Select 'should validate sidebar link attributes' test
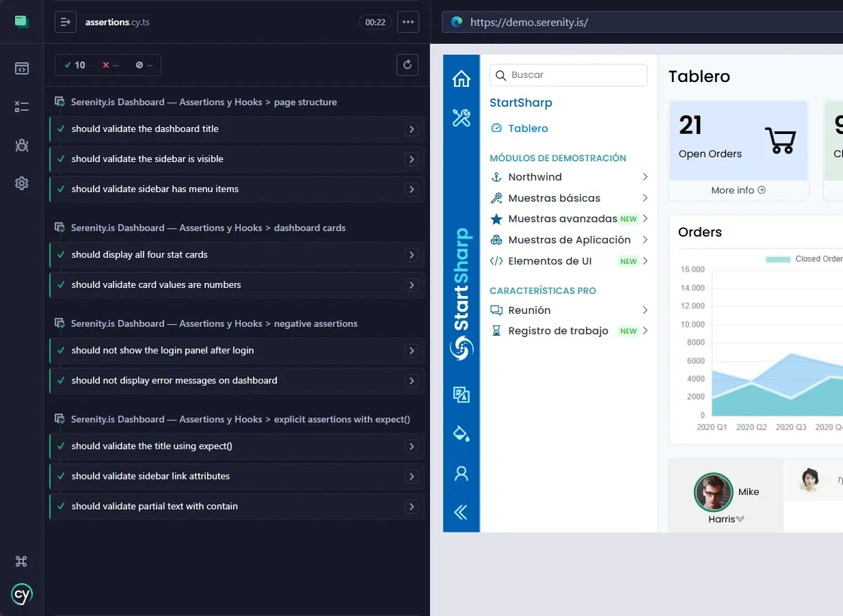Image resolution: width=843 pixels, height=616 pixels. point(237,476)
